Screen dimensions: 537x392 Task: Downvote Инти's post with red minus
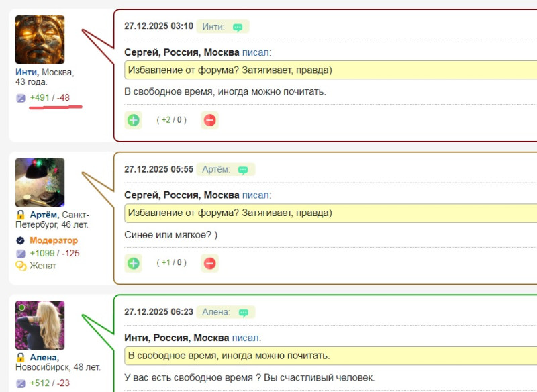[x=209, y=120]
